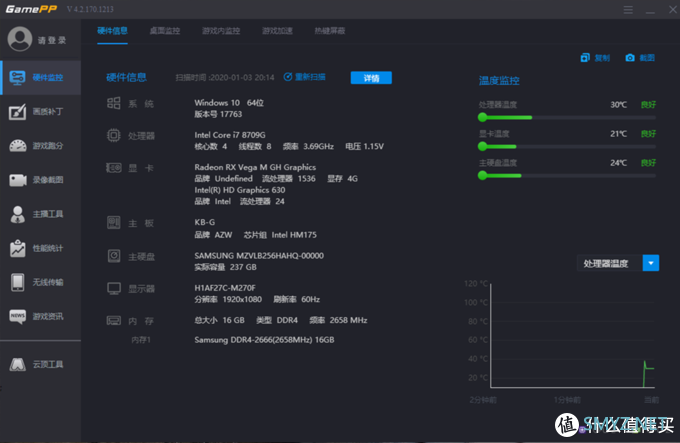Screen dimensions: 680x443
Task: Click the 复制 copy icon button
Action: coord(595,58)
